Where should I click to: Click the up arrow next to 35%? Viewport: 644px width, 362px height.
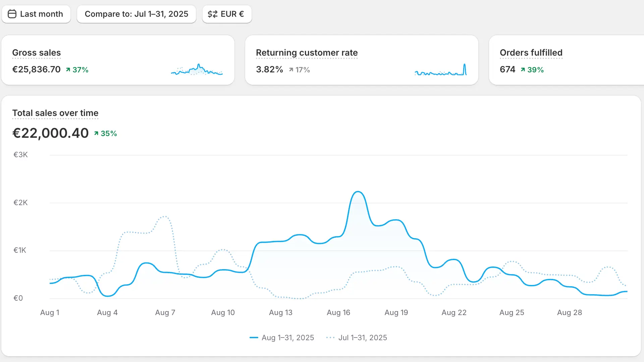point(96,133)
